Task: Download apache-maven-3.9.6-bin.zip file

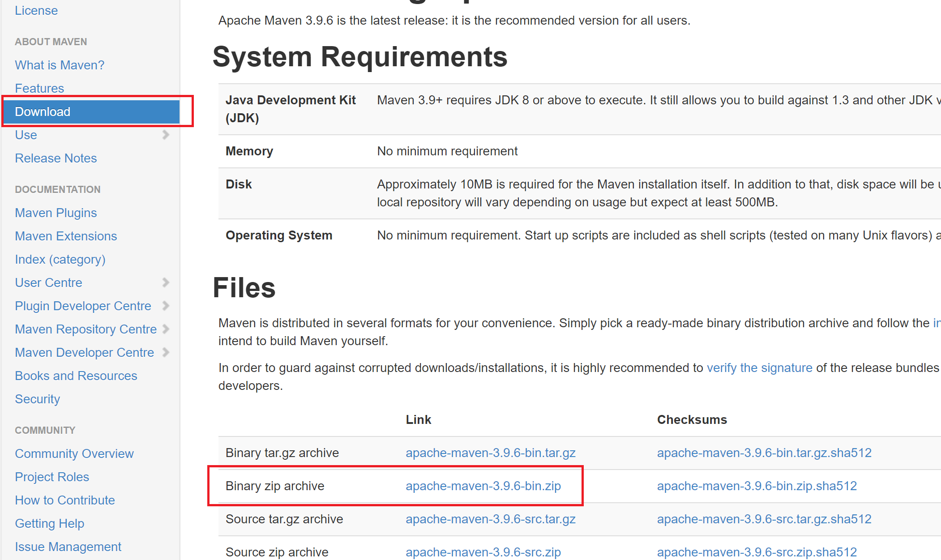Action: coord(483,486)
